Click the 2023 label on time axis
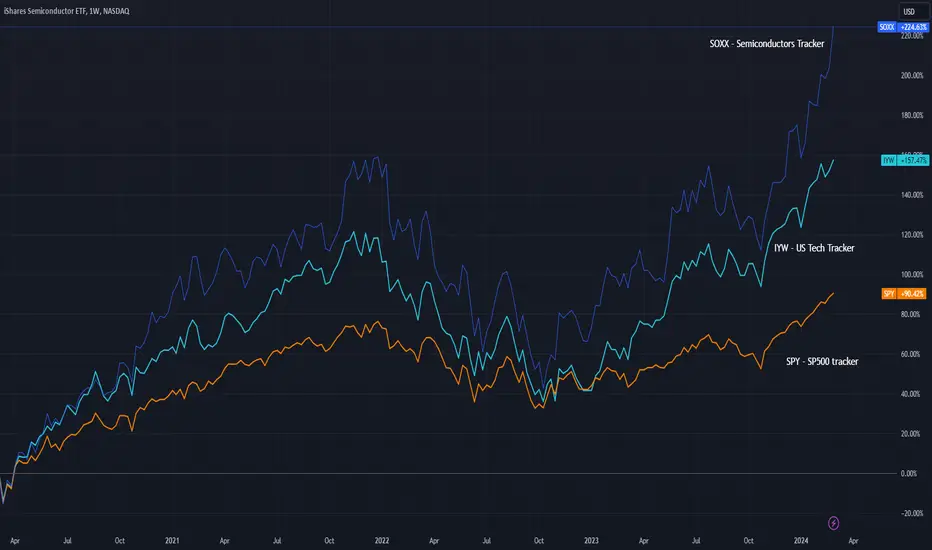Viewport: 932px width, 550px height. (x=591, y=540)
